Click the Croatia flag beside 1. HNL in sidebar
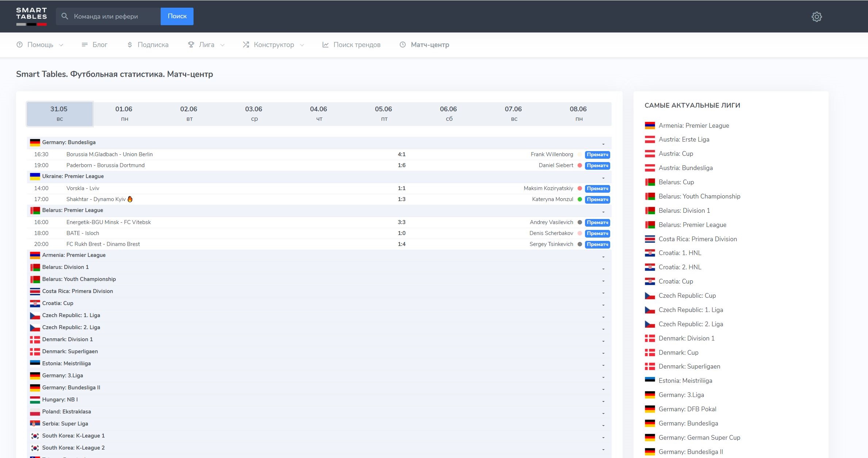The height and width of the screenshot is (458, 868). (650, 253)
